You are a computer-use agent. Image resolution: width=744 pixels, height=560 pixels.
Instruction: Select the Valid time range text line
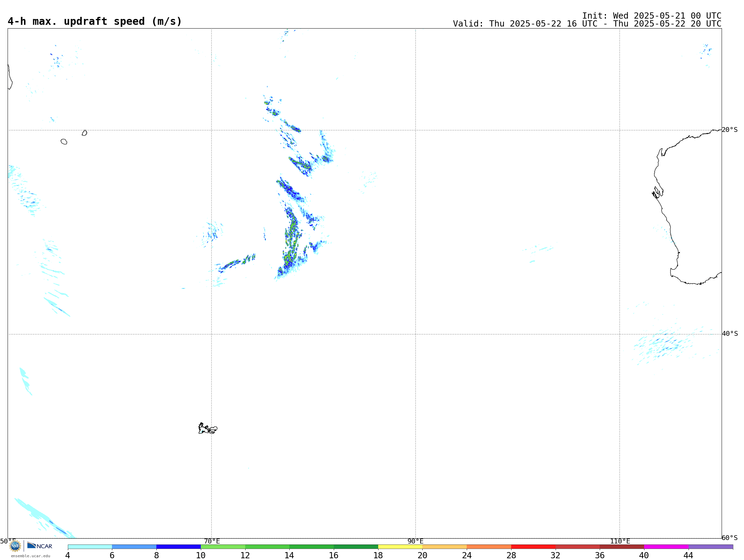587,24
